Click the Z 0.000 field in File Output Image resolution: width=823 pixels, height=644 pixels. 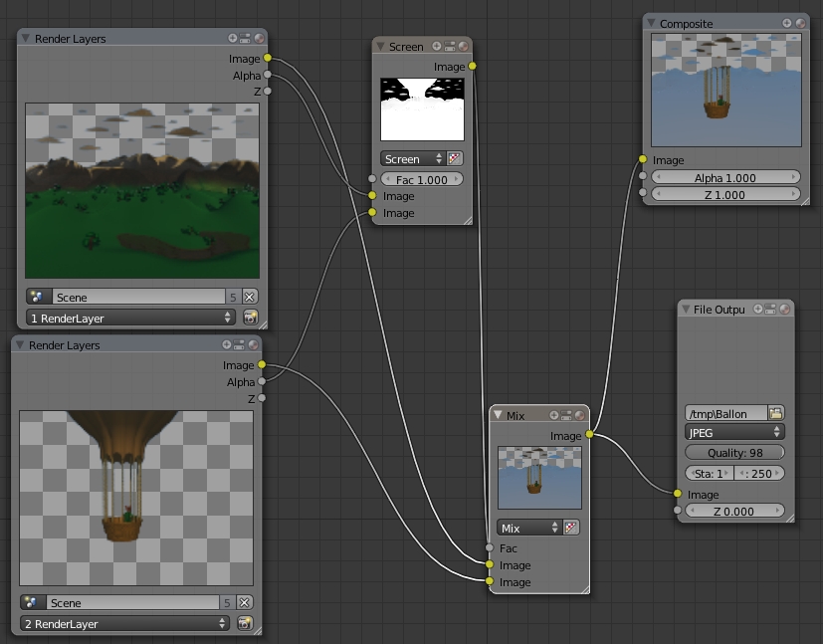coord(734,511)
